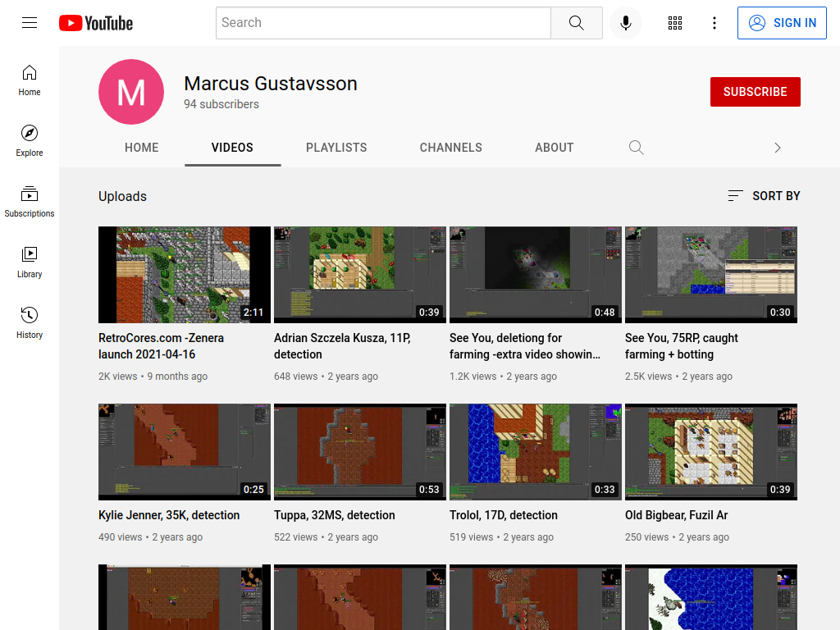This screenshot has height=630, width=840.
Task: Click the 94 subscribers text
Action: 221,104
